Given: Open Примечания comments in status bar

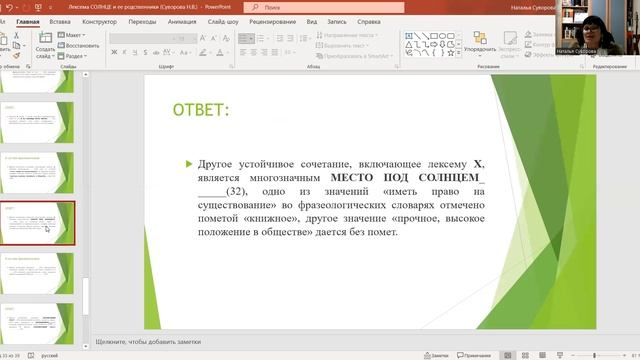Looking at the screenshot, I should [x=474, y=356].
